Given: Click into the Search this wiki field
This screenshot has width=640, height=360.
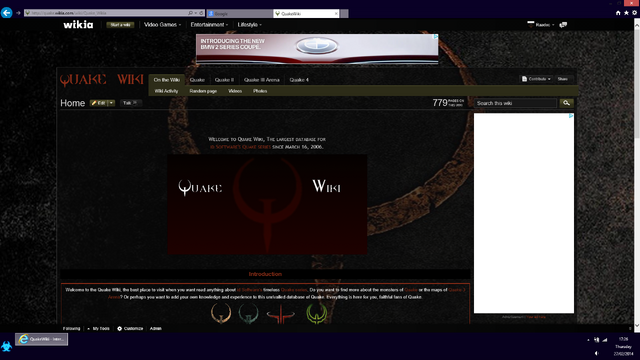Looking at the screenshot, I should pyautogui.click(x=516, y=103).
